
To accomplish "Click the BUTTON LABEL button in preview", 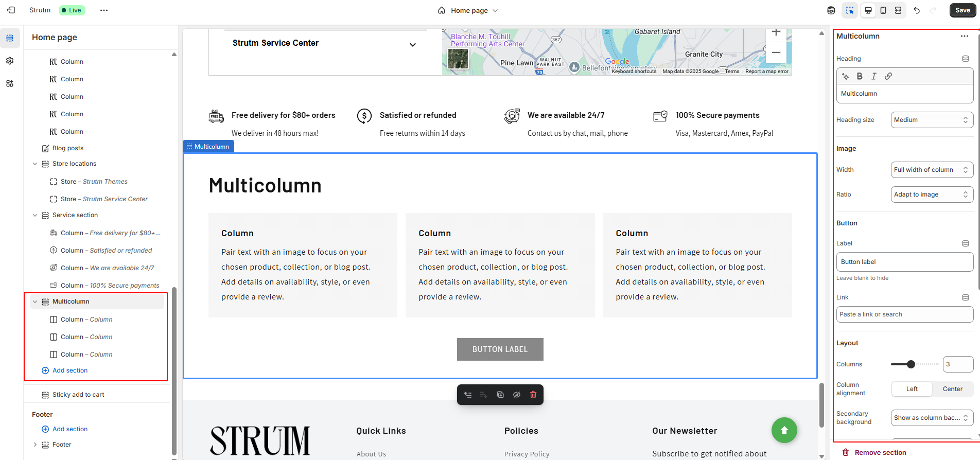I will pyautogui.click(x=500, y=349).
